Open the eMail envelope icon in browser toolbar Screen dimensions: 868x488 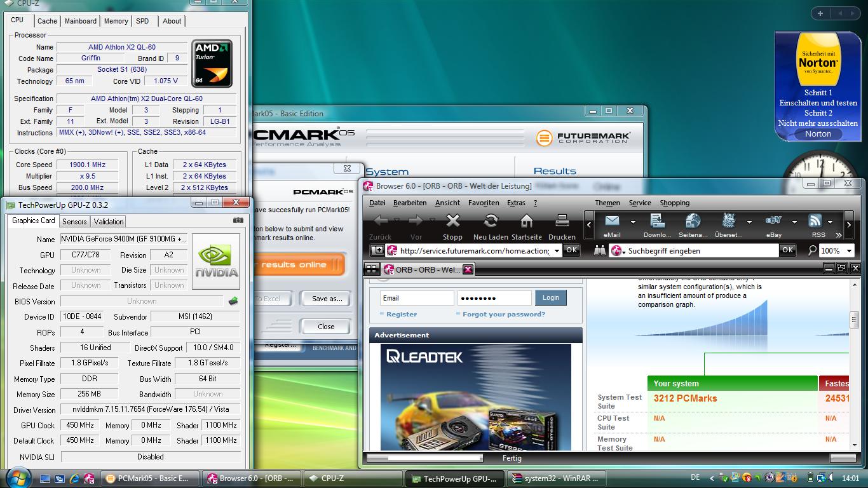(612, 220)
